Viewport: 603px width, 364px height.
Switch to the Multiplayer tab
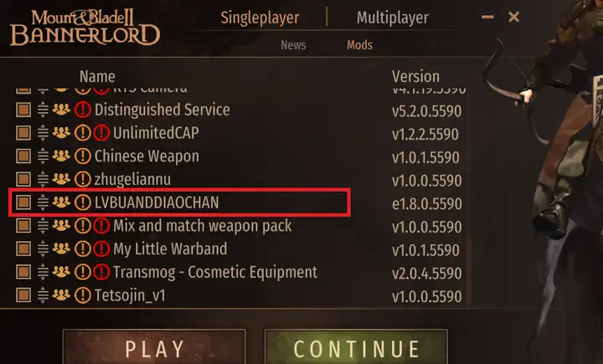click(392, 18)
